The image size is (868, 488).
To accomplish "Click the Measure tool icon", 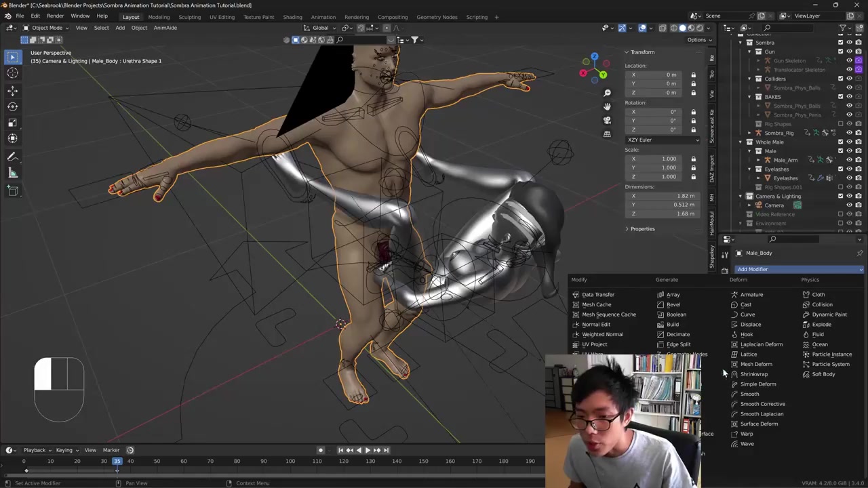I will coord(12,174).
